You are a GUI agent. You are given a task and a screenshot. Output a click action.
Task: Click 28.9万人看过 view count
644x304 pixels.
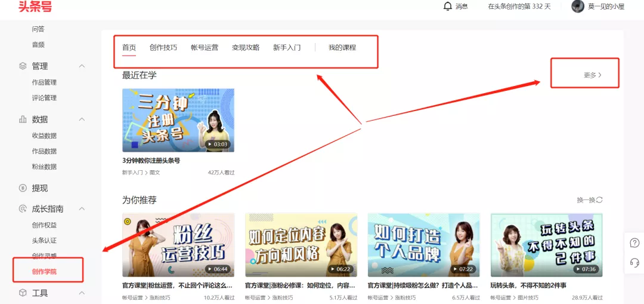pos(587,297)
